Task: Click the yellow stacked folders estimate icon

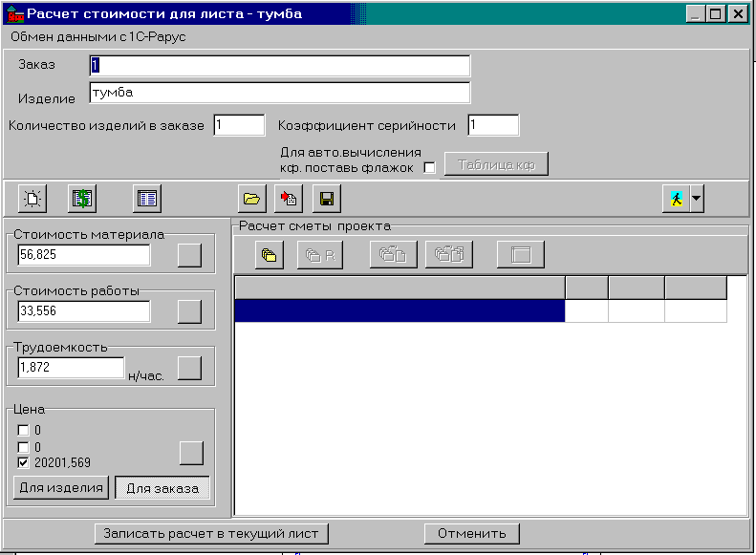Action: pyautogui.click(x=269, y=255)
